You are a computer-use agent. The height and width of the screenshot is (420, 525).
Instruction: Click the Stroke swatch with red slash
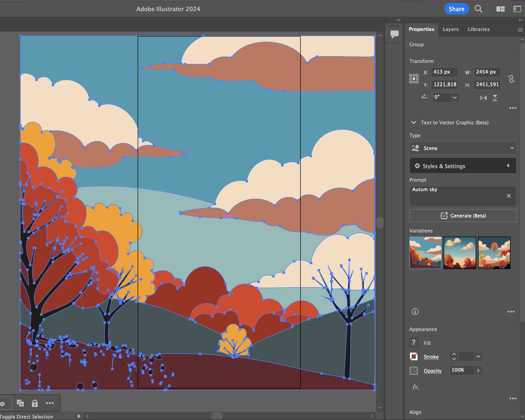pos(414,357)
